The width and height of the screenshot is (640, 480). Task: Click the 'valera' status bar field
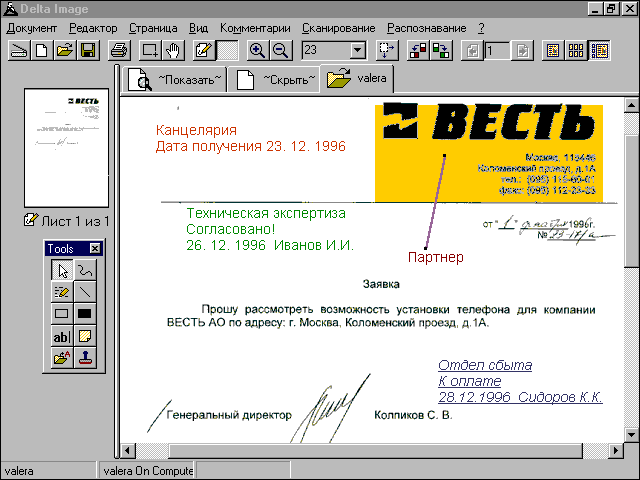click(48, 471)
